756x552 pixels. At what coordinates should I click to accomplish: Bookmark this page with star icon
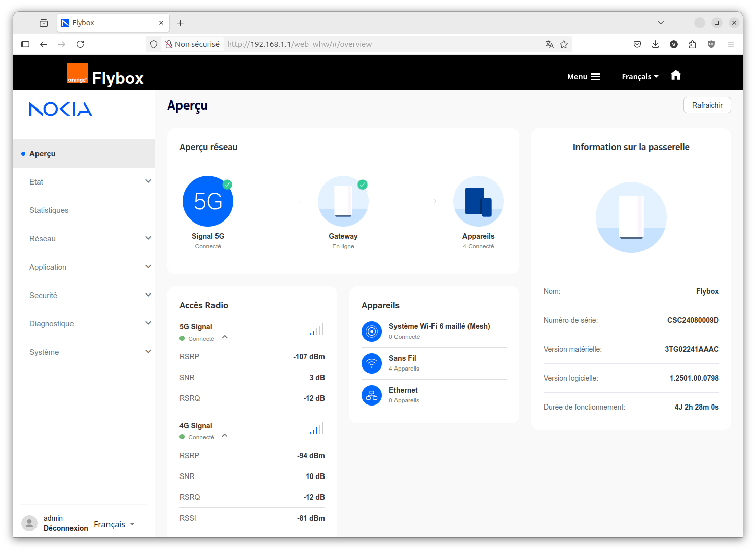coord(564,44)
